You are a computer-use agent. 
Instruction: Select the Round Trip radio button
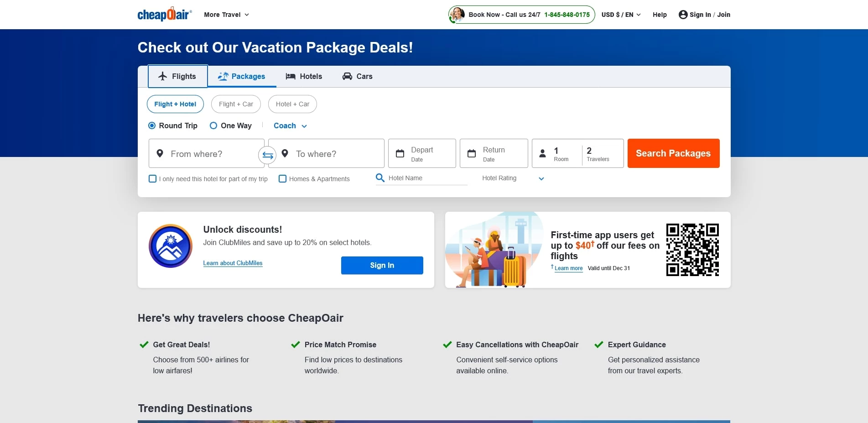pyautogui.click(x=152, y=125)
